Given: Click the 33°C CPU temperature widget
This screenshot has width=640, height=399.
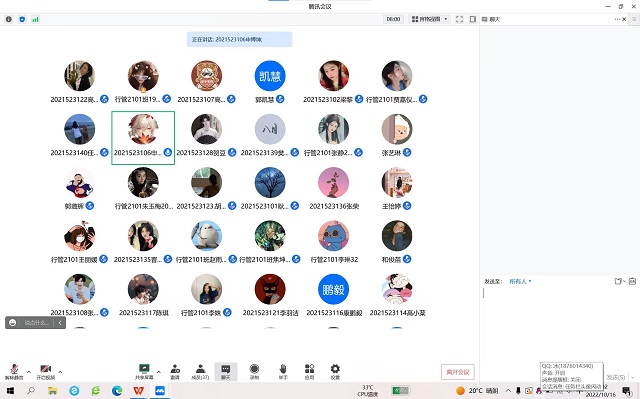Looking at the screenshot, I should tap(368, 391).
